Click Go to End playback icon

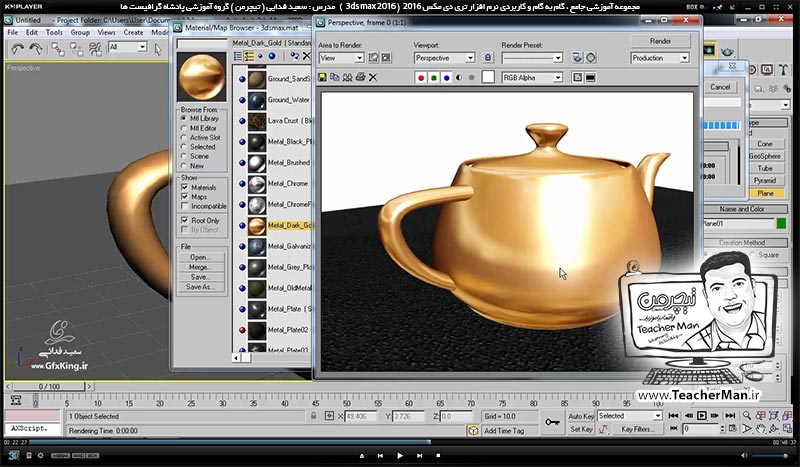pyautogui.click(x=730, y=416)
